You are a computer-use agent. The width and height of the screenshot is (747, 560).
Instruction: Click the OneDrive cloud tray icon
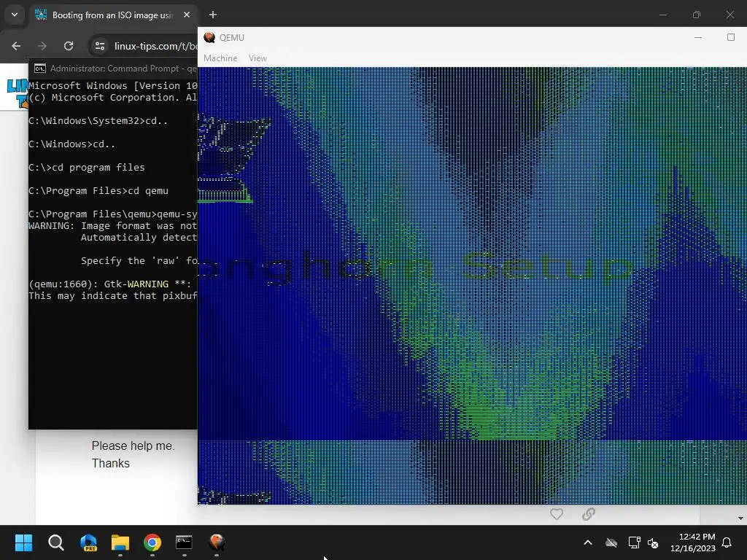[611, 542]
